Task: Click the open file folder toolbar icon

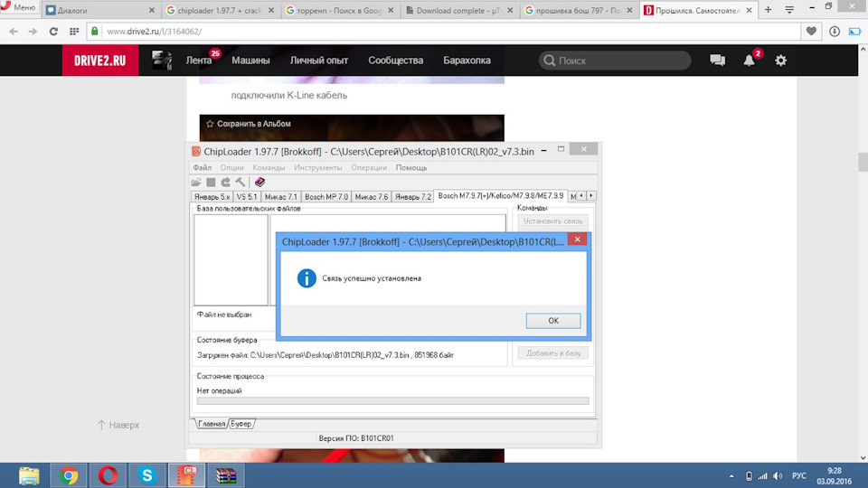Action: click(196, 182)
